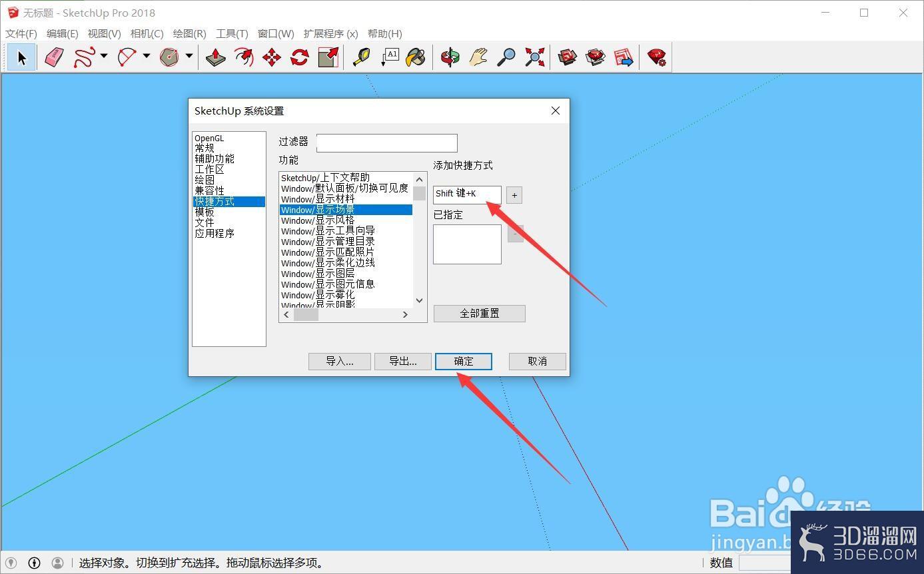Select the Polygon shape tool
The height and width of the screenshot is (574, 924).
(x=169, y=57)
